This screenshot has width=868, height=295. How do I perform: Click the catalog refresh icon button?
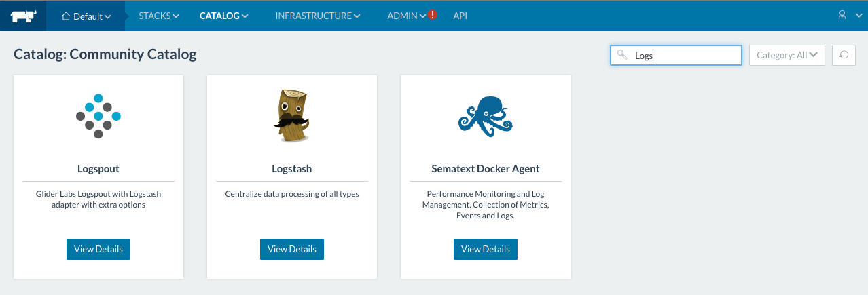(844, 56)
